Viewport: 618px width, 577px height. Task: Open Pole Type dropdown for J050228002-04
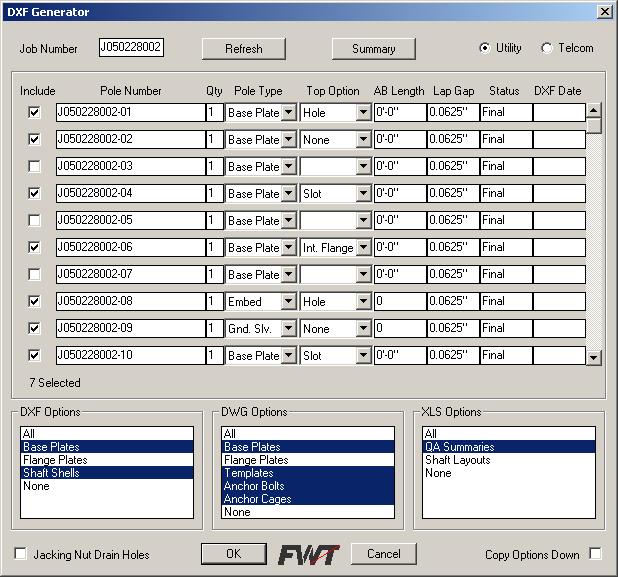289,193
